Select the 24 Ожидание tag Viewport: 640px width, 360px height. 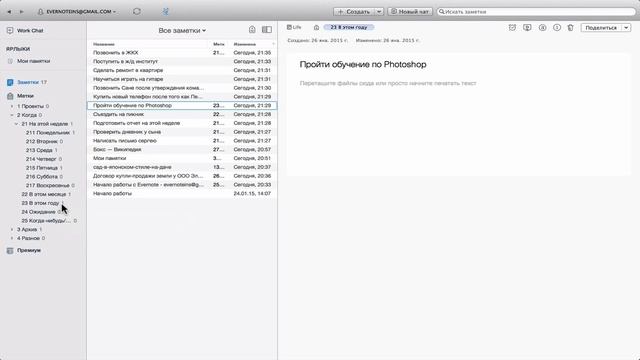click(x=38, y=212)
